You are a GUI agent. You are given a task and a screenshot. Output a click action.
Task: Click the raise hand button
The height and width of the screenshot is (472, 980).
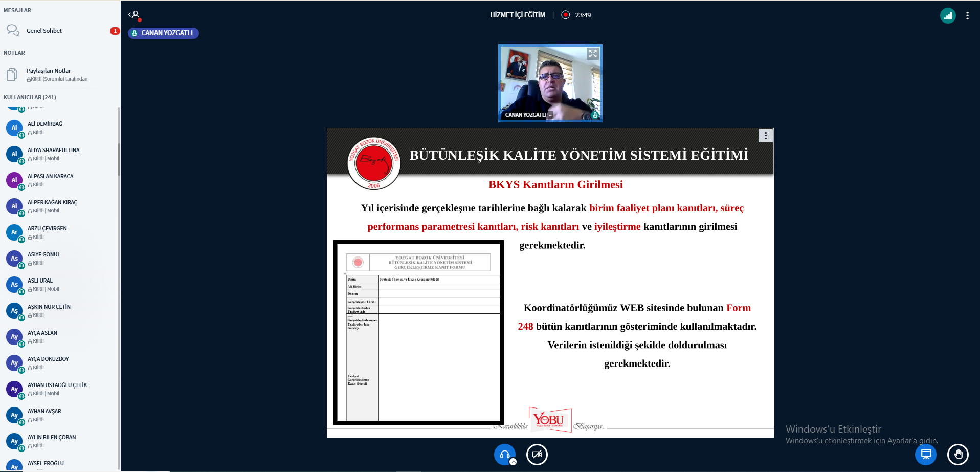[957, 454]
